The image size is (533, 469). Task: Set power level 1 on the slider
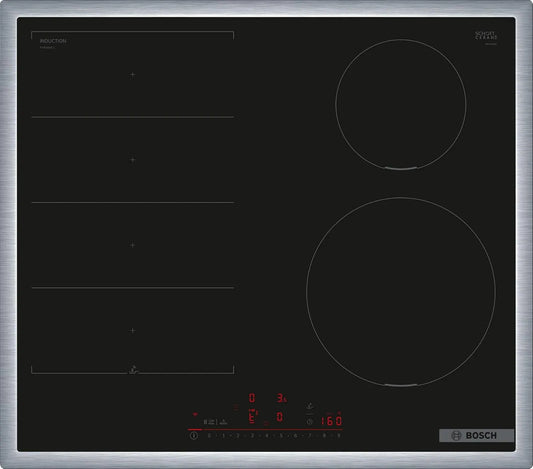coord(223,435)
